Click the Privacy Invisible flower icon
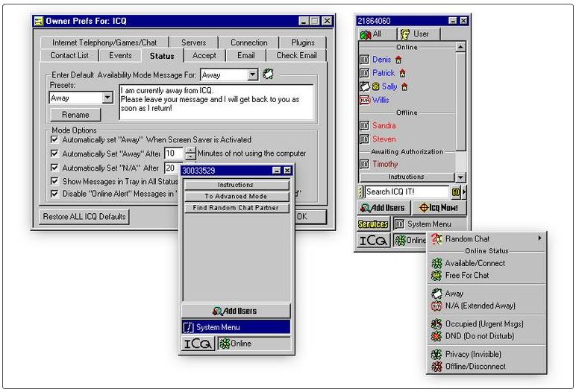576x392 pixels. tap(436, 354)
